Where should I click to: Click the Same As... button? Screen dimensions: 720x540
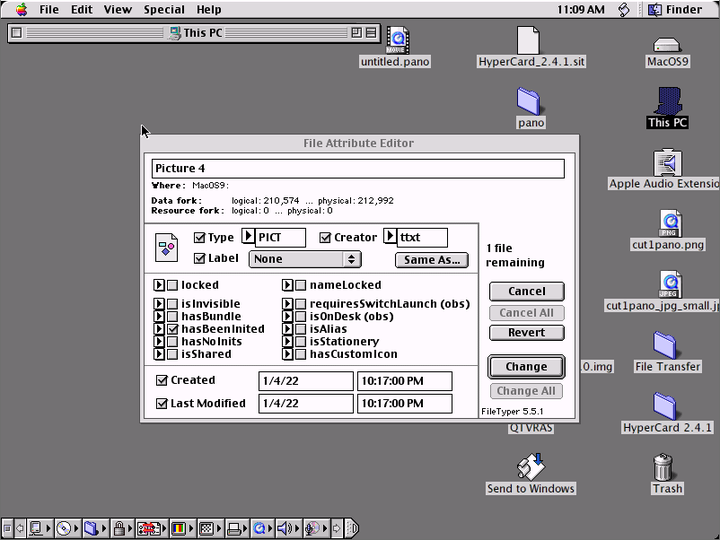coord(432,259)
